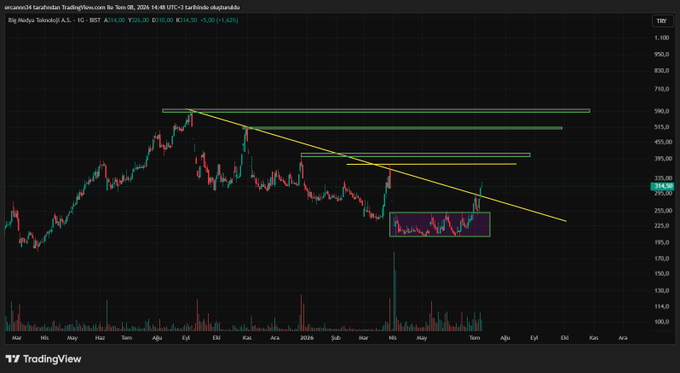Click the first Mar label at axis start

click(16, 337)
